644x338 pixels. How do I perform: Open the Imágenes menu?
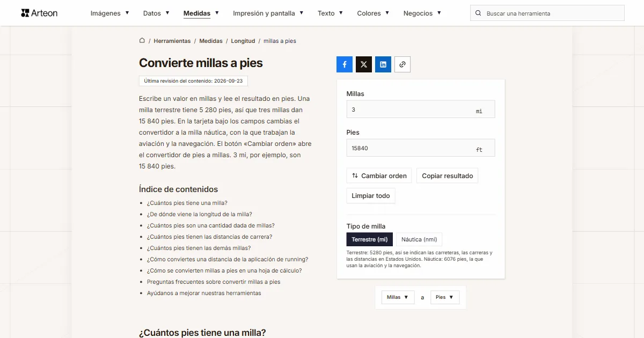[x=109, y=13]
